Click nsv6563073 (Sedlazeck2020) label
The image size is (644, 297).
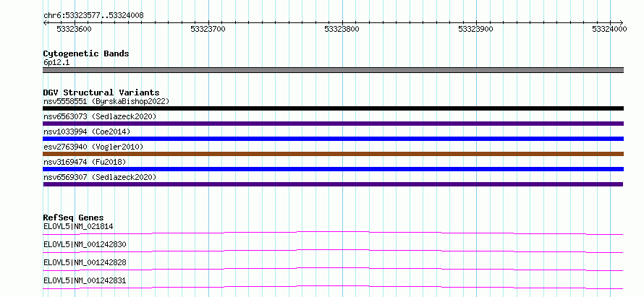point(100,116)
